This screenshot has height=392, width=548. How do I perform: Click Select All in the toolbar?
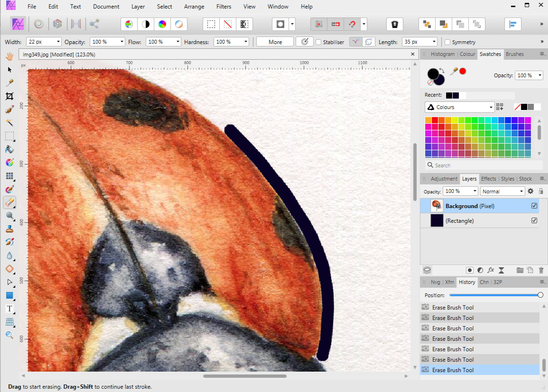211,24
